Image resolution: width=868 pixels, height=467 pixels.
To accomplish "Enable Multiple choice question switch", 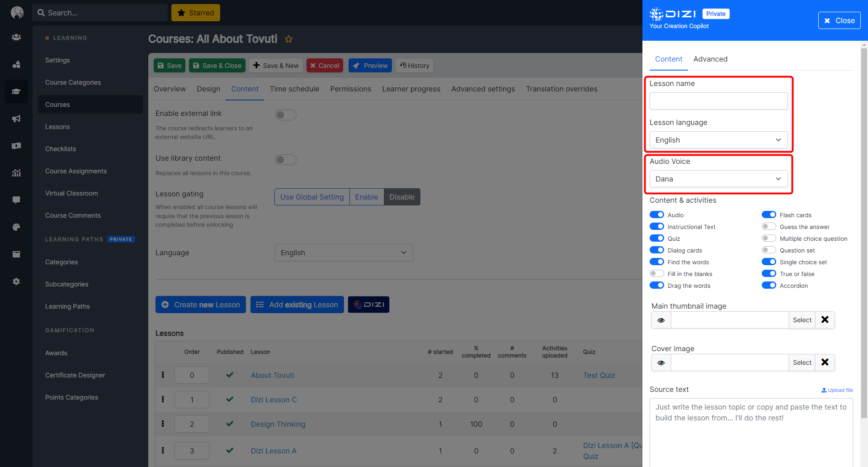I will click(x=769, y=238).
